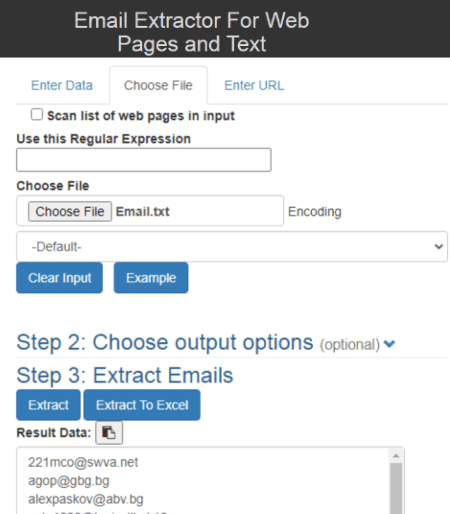Expand Step 2 options chevron icon
Viewport: 450px width, 514px height.
(x=389, y=344)
